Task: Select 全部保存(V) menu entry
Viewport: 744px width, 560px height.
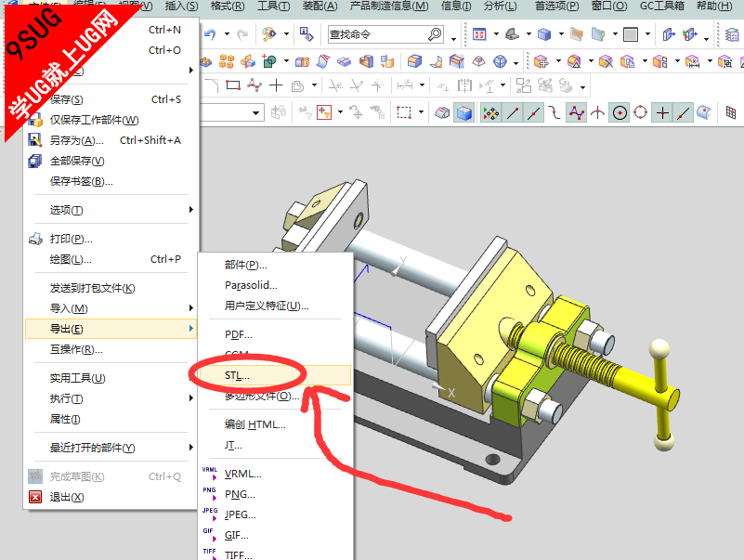Action: [77, 161]
